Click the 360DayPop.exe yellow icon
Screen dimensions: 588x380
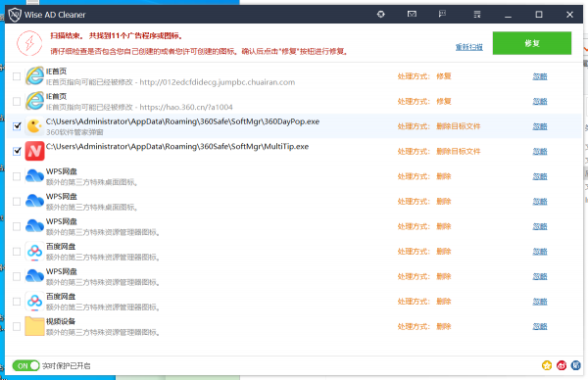[x=34, y=126]
